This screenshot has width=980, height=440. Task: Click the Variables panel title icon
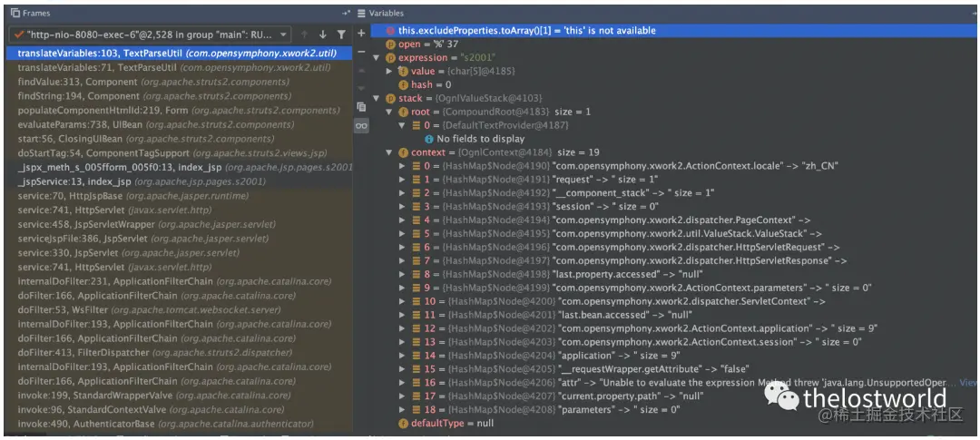(x=361, y=13)
